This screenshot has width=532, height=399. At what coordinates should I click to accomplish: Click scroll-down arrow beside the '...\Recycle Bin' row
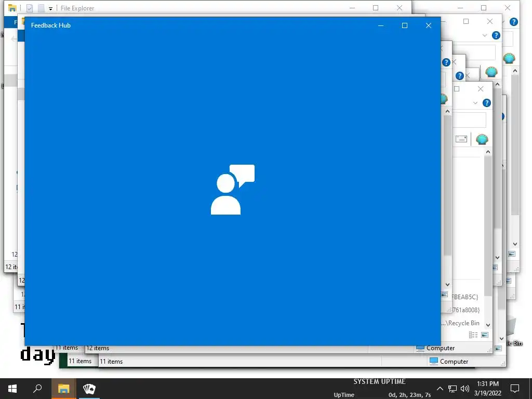488,325
